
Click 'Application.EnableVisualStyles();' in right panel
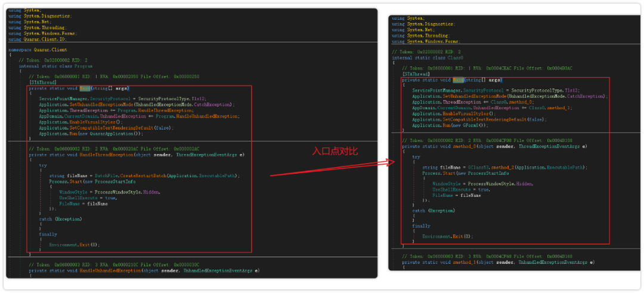pos(454,113)
